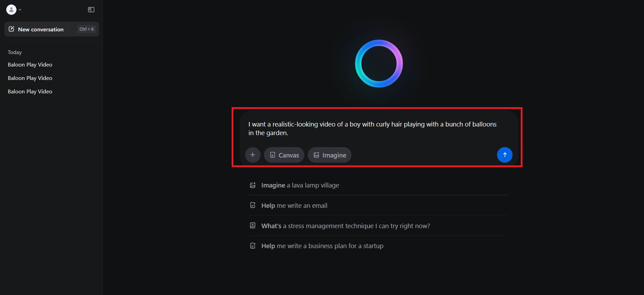Open the topmost Baloon Play Video chat

(30, 65)
